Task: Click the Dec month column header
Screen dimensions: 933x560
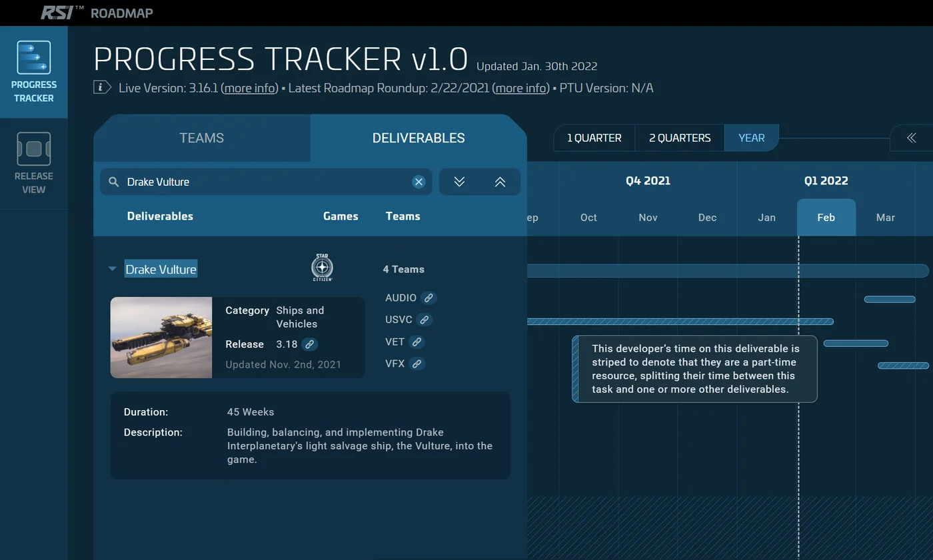Action: pos(708,217)
